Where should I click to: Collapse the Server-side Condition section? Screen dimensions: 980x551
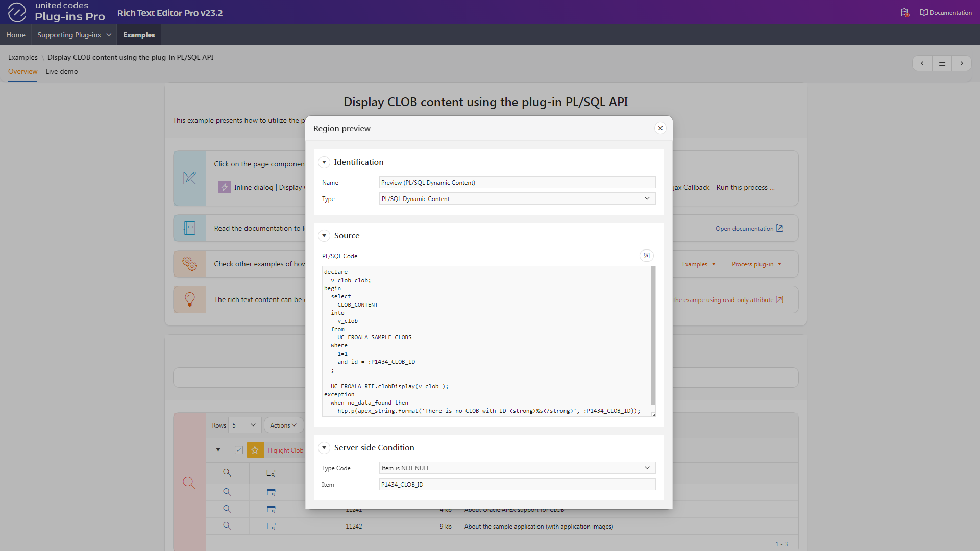324,448
